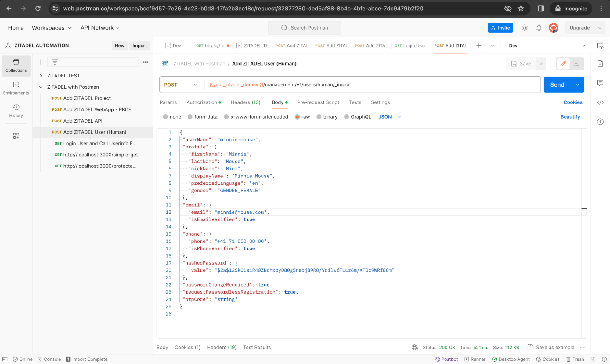The width and height of the screenshot is (610, 364).
Task: Select the binary body type
Action: pos(327,117)
